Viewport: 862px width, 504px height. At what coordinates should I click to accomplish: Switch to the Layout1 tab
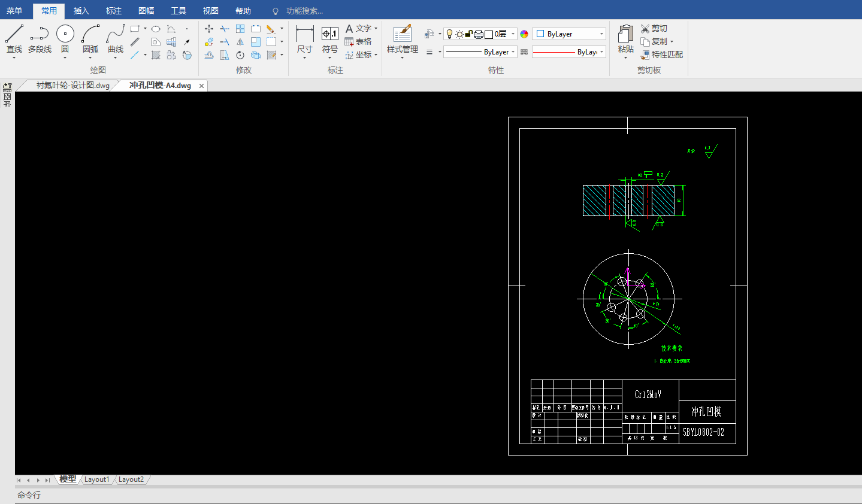[x=96, y=479]
